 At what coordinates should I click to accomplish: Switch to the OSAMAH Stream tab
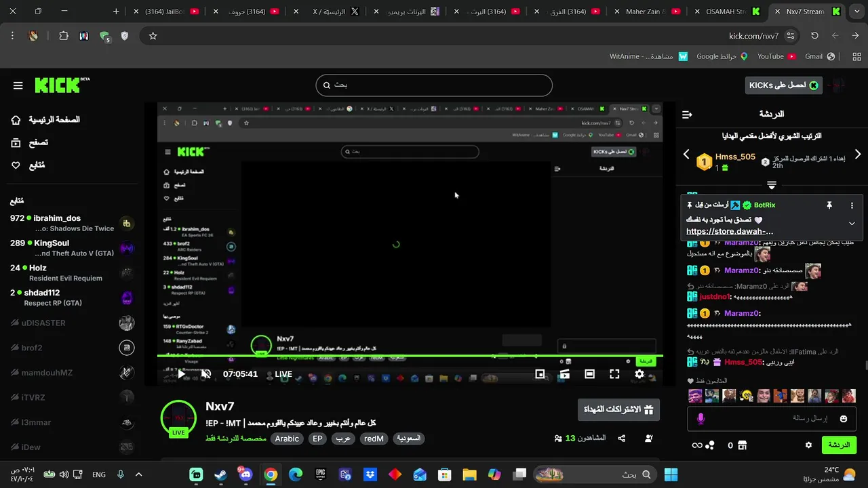click(x=729, y=12)
